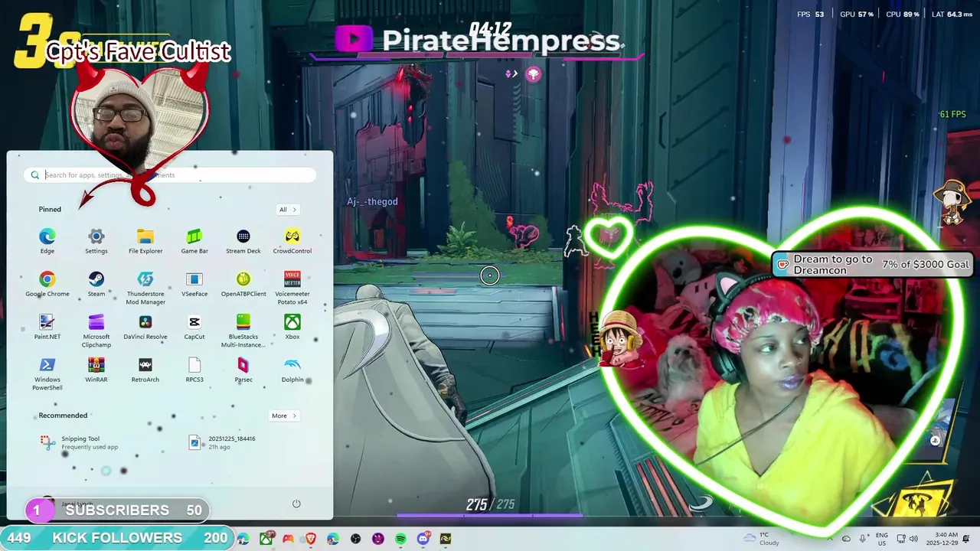Image resolution: width=980 pixels, height=551 pixels.
Task: Open the CapCut app
Action: [x=194, y=327]
